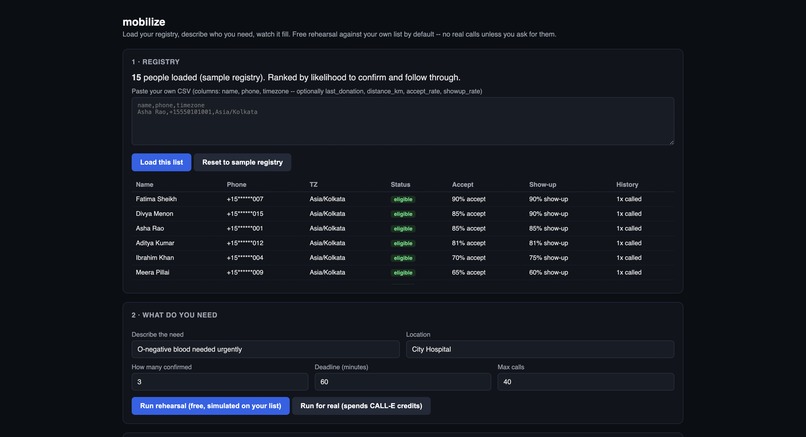Click Asha Rao's 85% show-up value

[548, 228]
